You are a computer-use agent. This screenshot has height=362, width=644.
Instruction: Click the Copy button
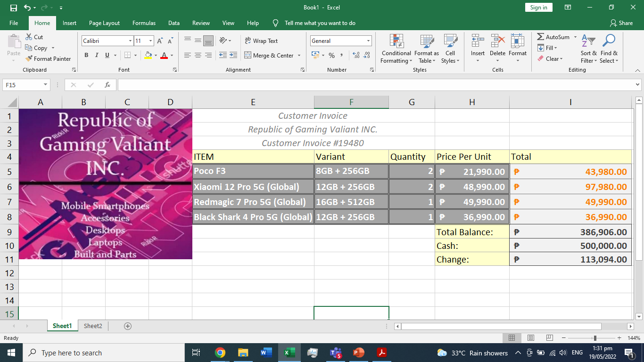click(37, 48)
